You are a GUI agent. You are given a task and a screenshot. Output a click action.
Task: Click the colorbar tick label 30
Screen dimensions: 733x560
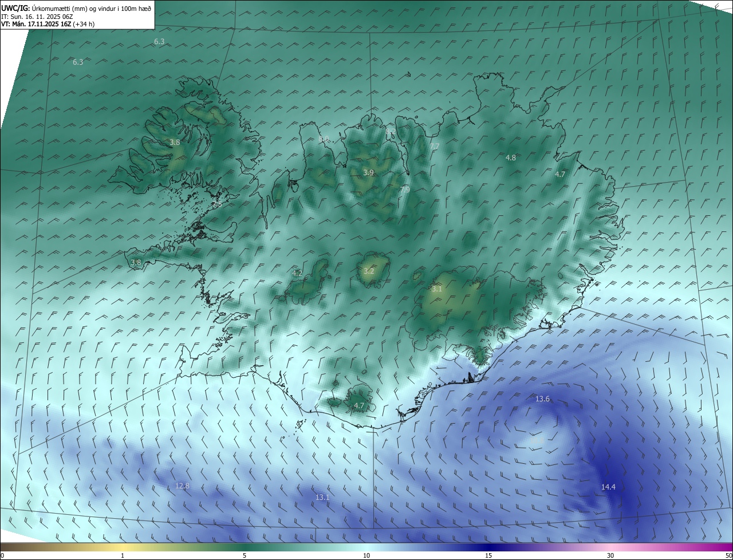pyautogui.click(x=610, y=555)
